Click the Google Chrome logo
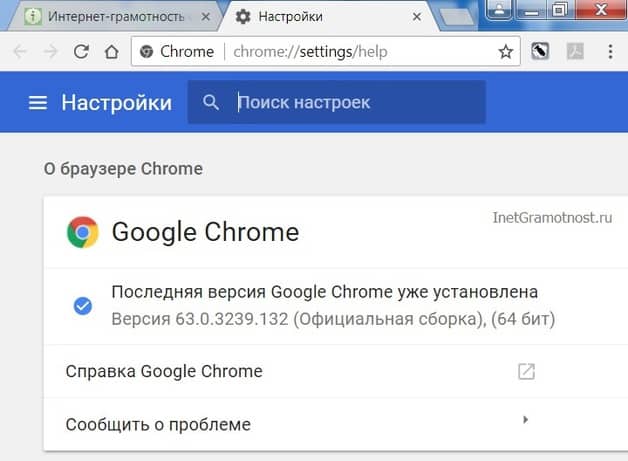Image resolution: width=628 pixels, height=461 pixels. [x=83, y=232]
